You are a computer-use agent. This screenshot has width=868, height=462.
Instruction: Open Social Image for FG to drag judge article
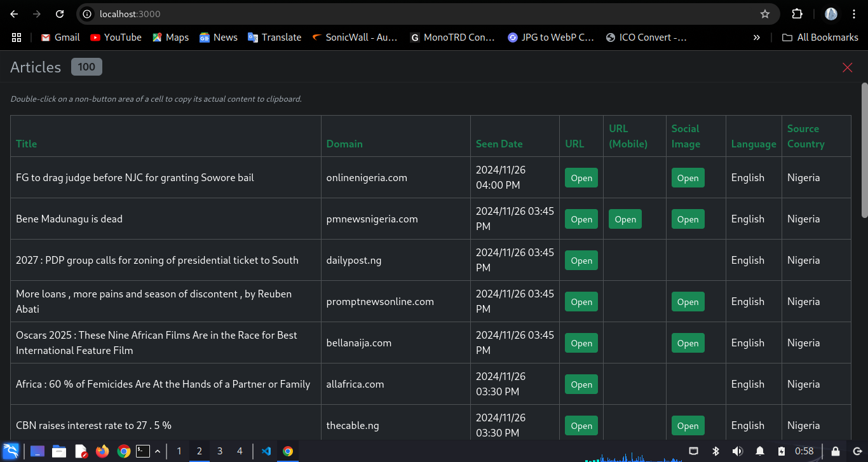(688, 178)
